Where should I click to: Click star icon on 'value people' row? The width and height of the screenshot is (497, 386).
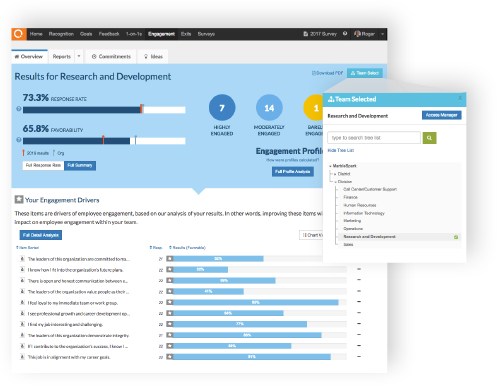(170, 291)
